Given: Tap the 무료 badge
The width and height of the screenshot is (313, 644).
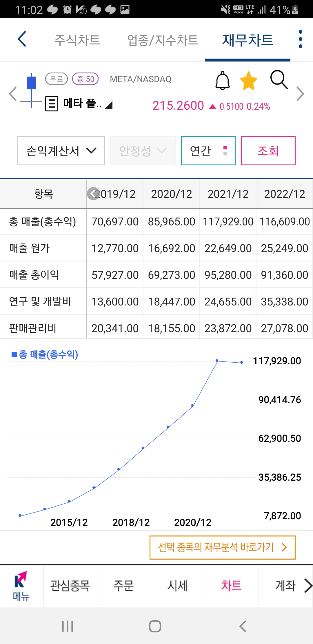Looking at the screenshot, I should (57, 79).
